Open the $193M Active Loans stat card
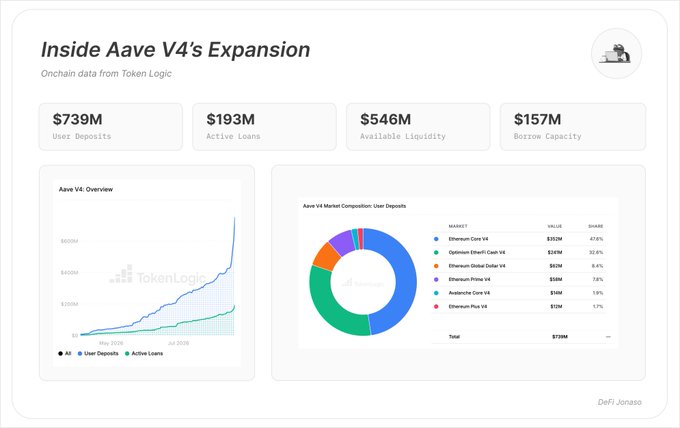 pyautogui.click(x=264, y=127)
